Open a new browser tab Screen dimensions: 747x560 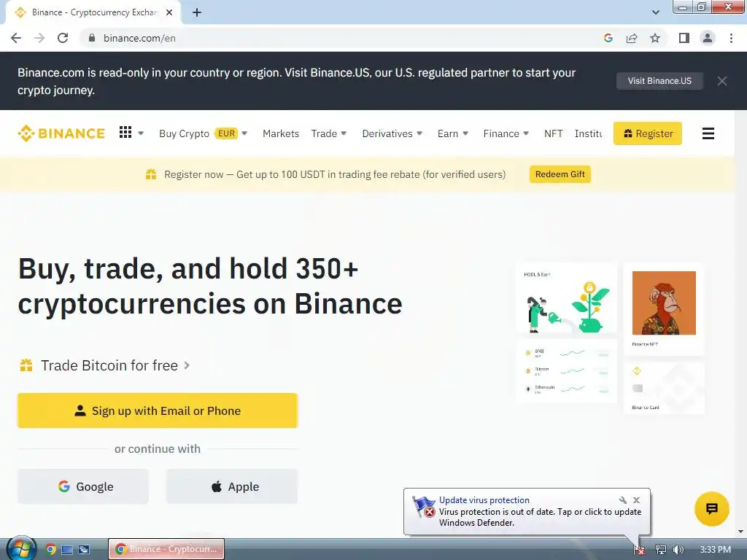(197, 13)
